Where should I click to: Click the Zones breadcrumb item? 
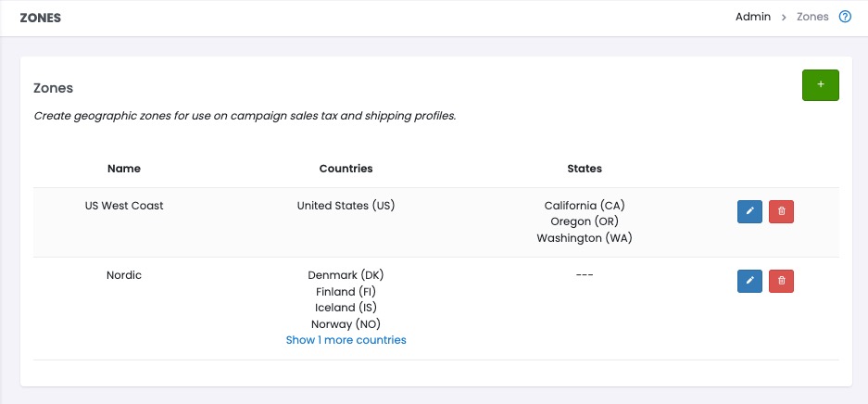(812, 17)
